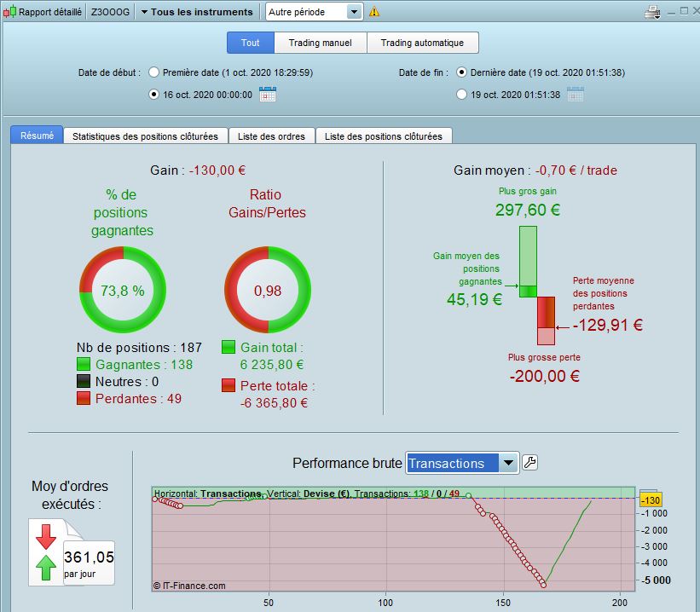
Task: Switch to the Résumé tab
Action: click(x=37, y=136)
